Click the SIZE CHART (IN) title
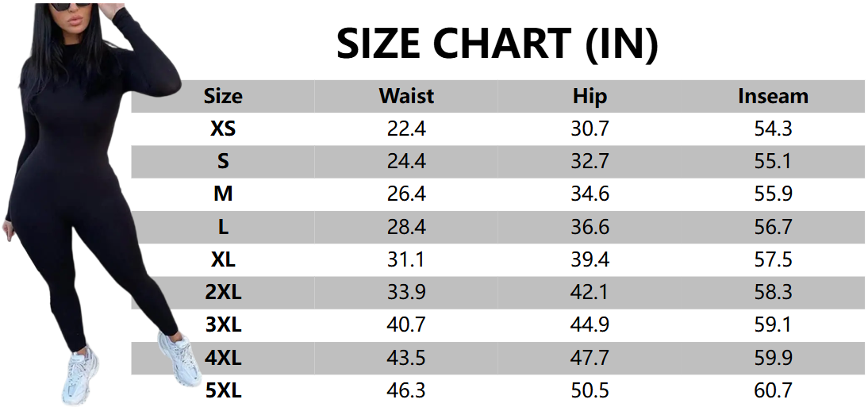 [x=497, y=44]
